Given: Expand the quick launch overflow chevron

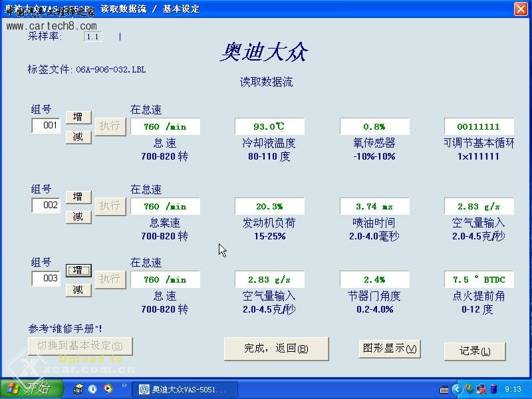Looking at the screenshot, I should pyautogui.click(x=124, y=386).
